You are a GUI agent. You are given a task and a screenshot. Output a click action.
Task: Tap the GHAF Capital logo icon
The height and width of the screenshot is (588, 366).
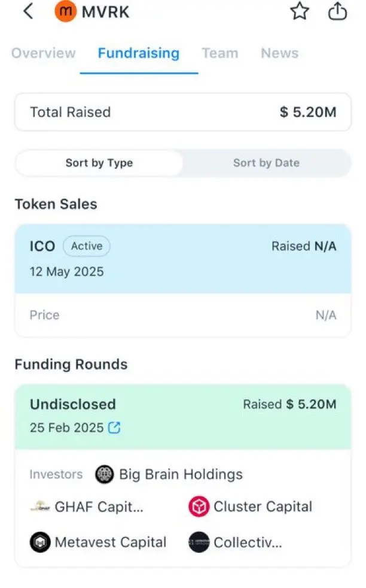(39, 507)
